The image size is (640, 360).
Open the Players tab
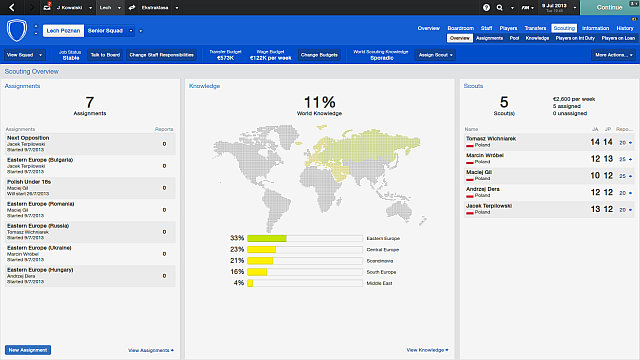click(508, 28)
